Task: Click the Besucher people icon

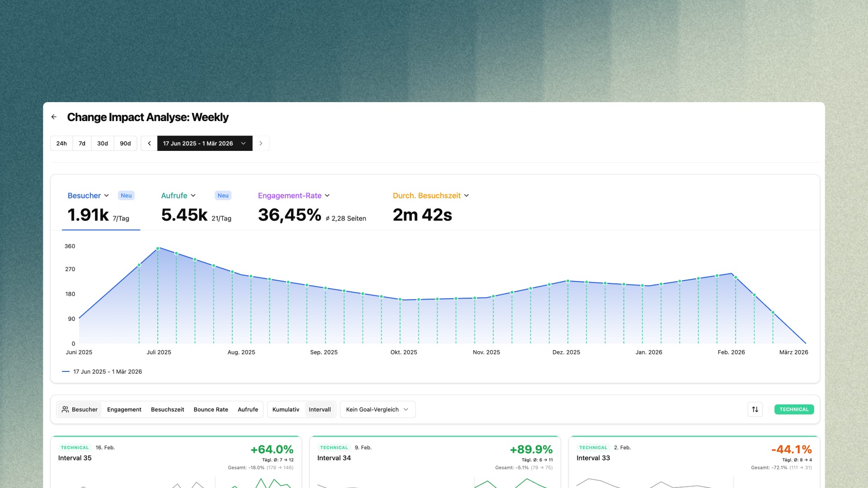Action: point(66,409)
